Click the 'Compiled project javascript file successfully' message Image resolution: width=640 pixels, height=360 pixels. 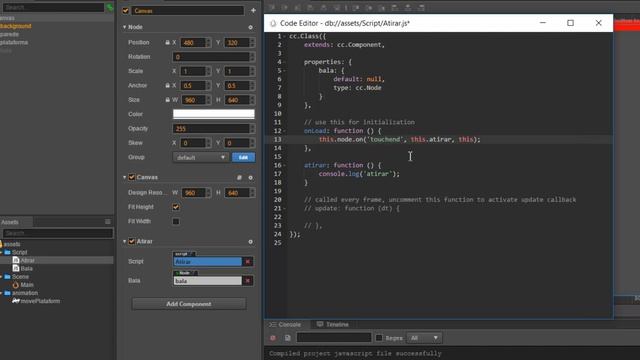coord(355,353)
